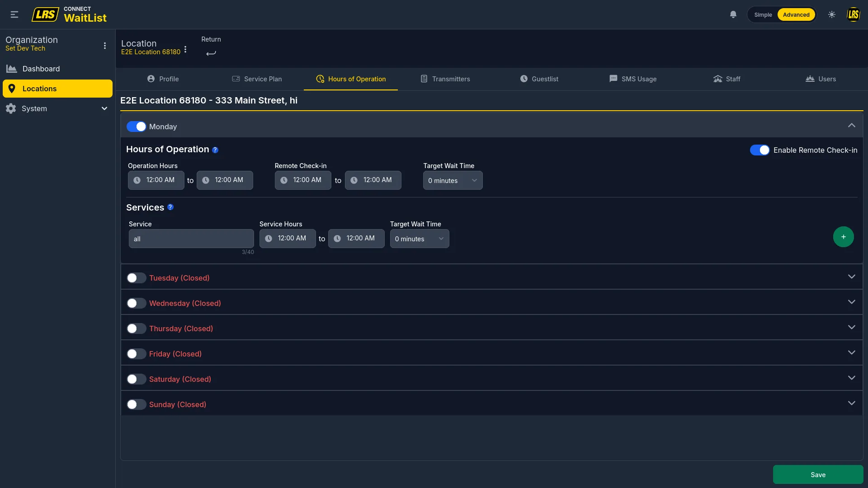Image resolution: width=868 pixels, height=488 pixels.
Task: Open the SMS Usage tab
Action: [x=633, y=79]
